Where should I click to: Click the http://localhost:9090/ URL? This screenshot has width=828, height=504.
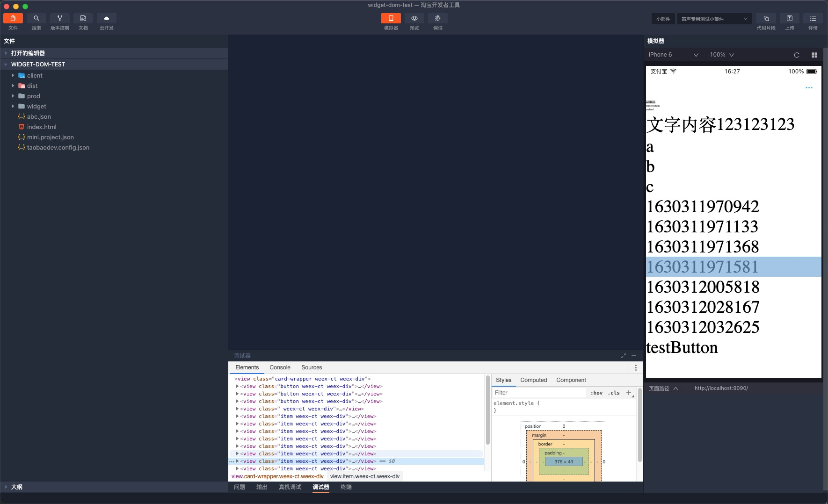tap(721, 388)
